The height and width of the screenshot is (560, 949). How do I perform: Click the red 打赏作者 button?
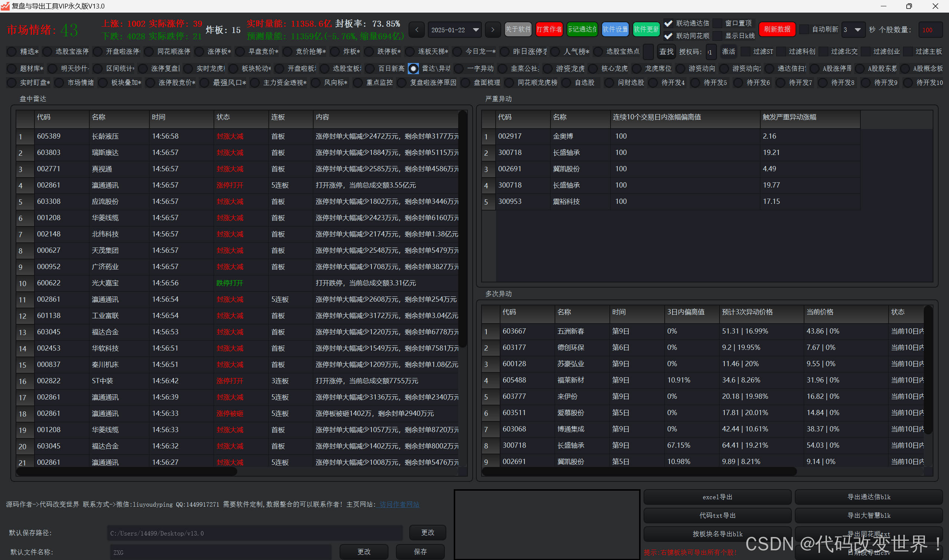pos(549,29)
